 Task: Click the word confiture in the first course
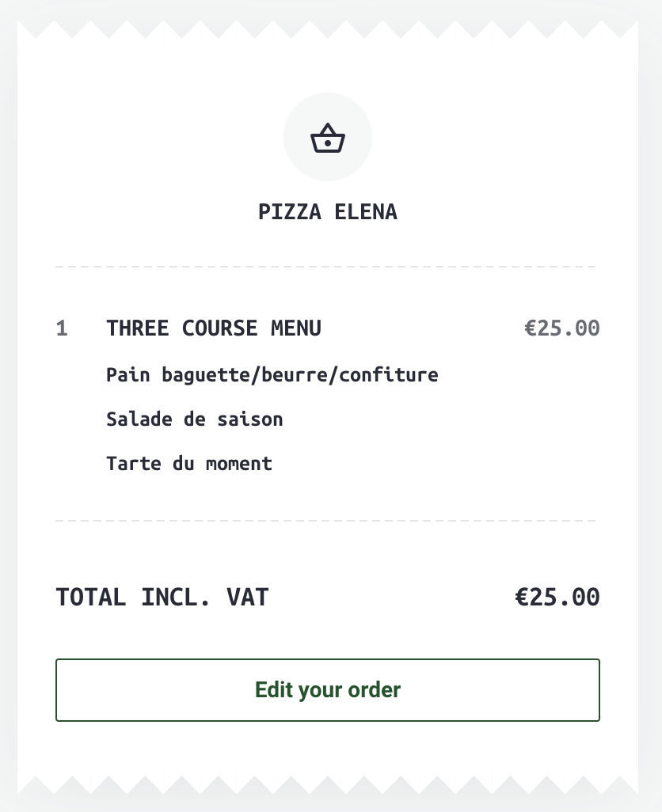point(389,375)
